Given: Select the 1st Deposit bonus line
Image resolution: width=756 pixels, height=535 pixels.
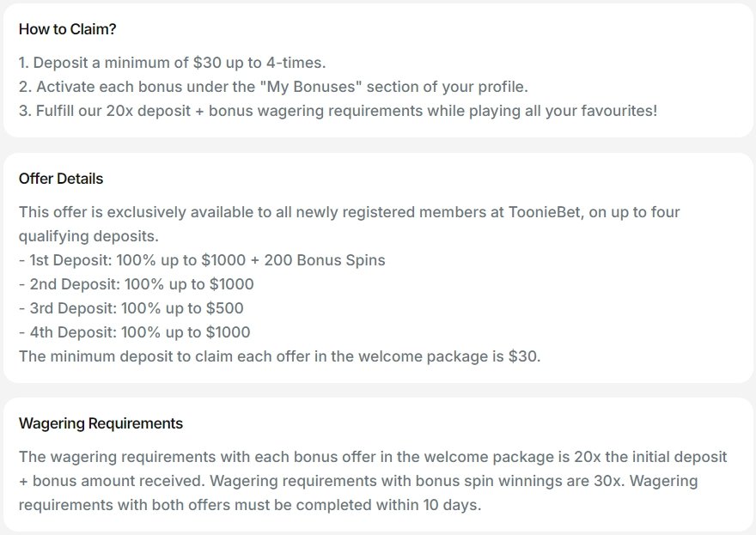Looking at the screenshot, I should tap(202, 259).
